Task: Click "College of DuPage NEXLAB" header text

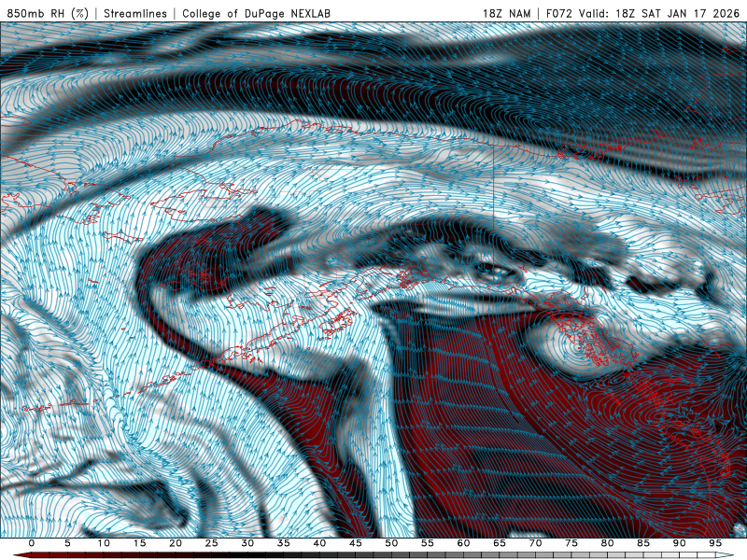Action: [256, 13]
